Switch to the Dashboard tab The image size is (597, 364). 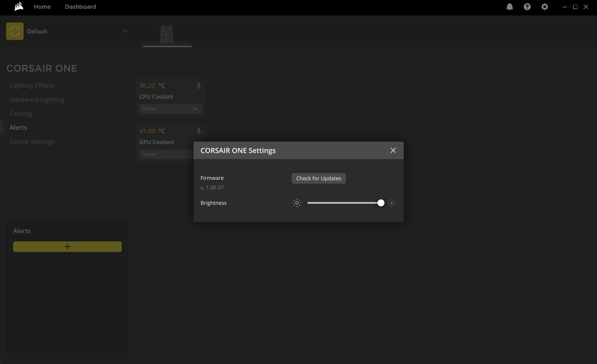pos(80,7)
